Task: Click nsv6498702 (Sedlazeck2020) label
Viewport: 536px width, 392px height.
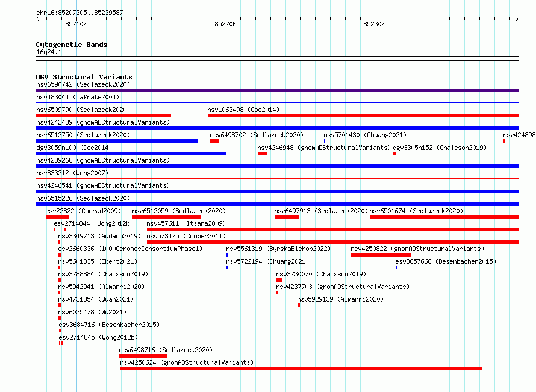Action: pyautogui.click(x=257, y=135)
